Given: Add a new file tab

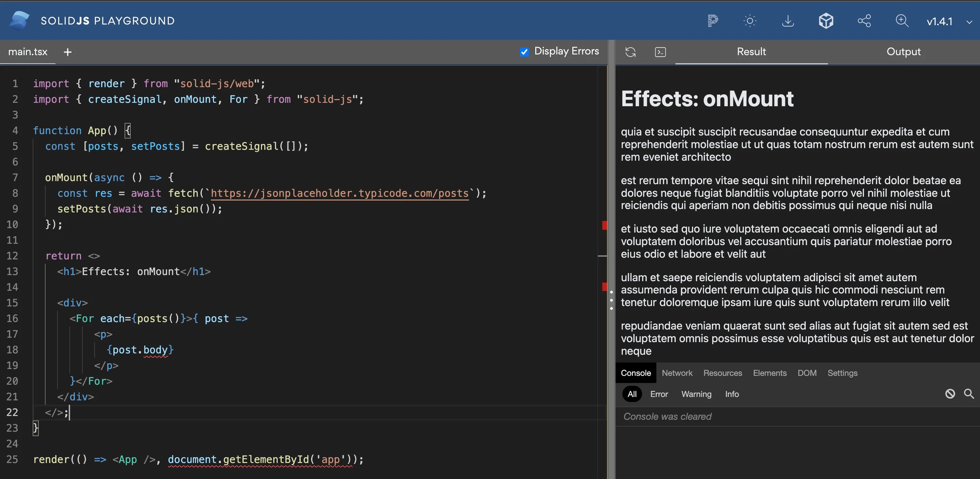Looking at the screenshot, I should pos(67,52).
